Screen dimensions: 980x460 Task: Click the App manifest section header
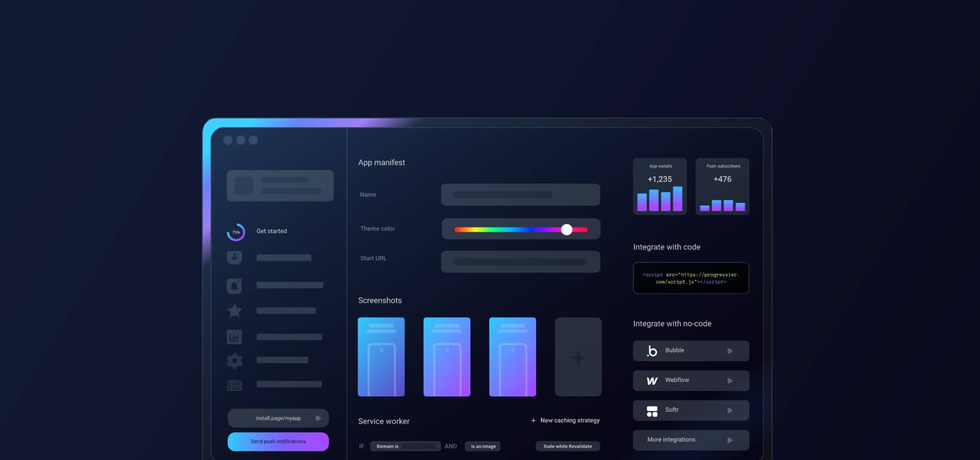pos(381,163)
